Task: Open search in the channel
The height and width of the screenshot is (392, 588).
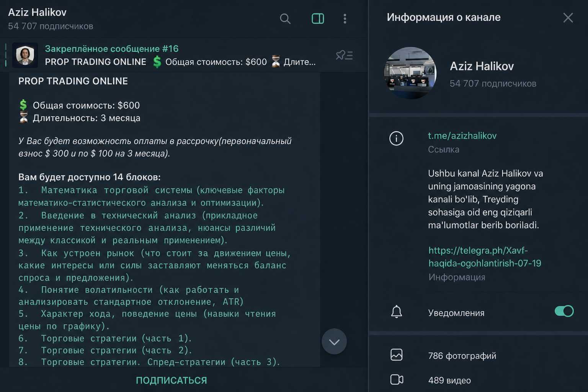Action: click(x=285, y=19)
